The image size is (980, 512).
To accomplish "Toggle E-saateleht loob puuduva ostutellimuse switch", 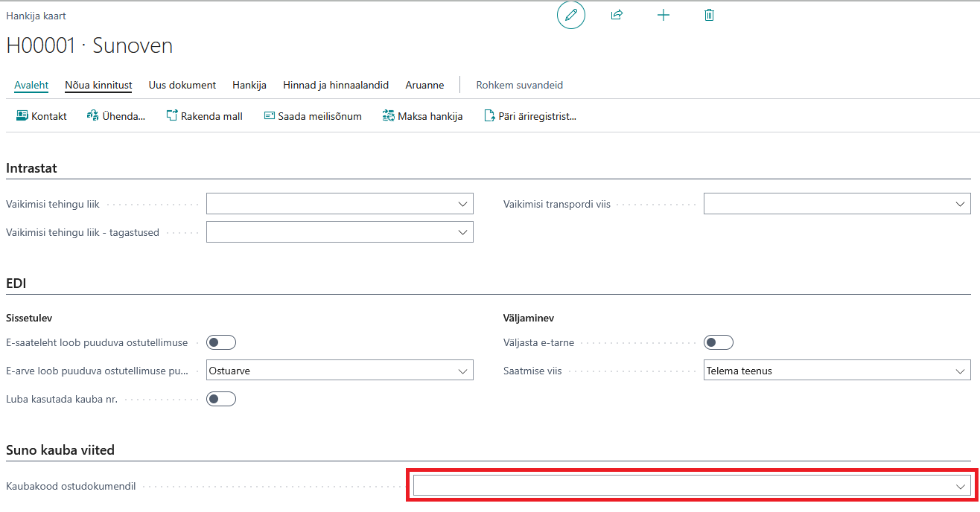I will (x=221, y=342).
